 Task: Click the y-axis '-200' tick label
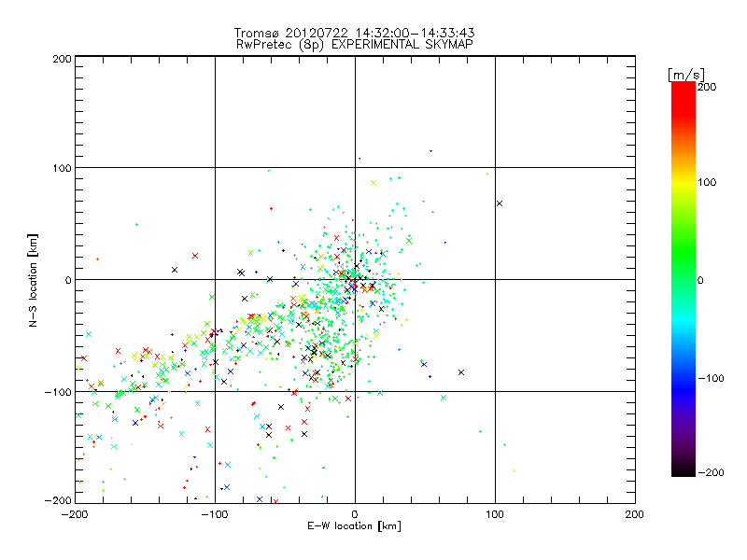coord(58,501)
